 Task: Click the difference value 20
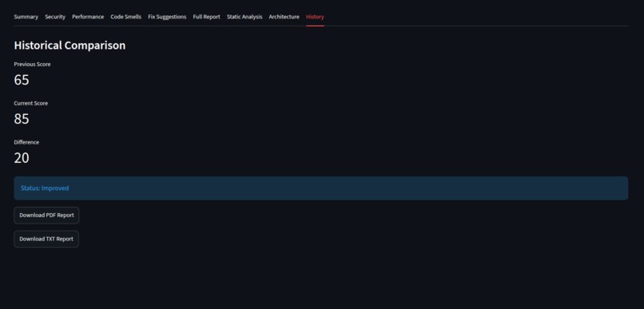point(22,158)
